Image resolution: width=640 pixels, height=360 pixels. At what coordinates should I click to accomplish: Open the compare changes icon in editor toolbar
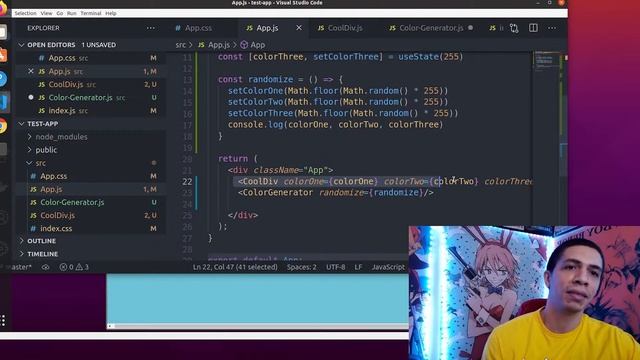click(x=514, y=28)
